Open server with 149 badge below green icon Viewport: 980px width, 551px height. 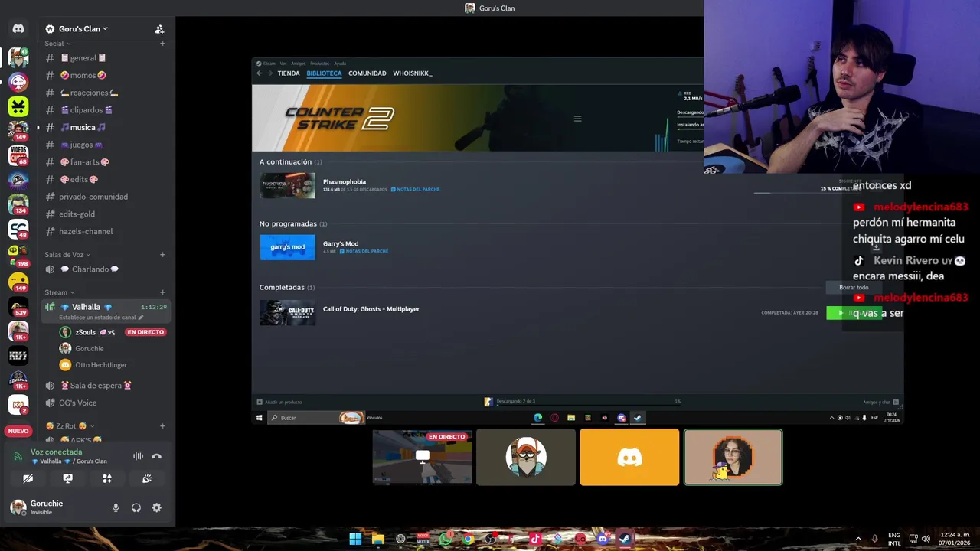click(18, 131)
